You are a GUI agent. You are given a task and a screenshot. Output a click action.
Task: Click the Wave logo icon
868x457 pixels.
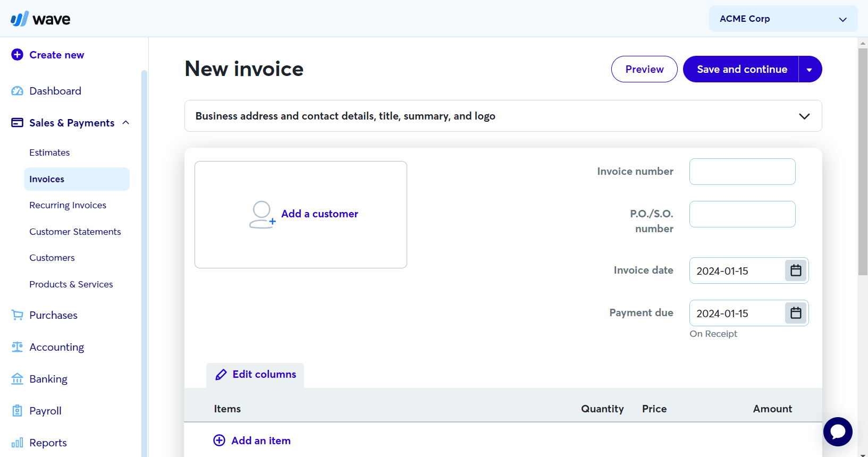[x=20, y=19]
